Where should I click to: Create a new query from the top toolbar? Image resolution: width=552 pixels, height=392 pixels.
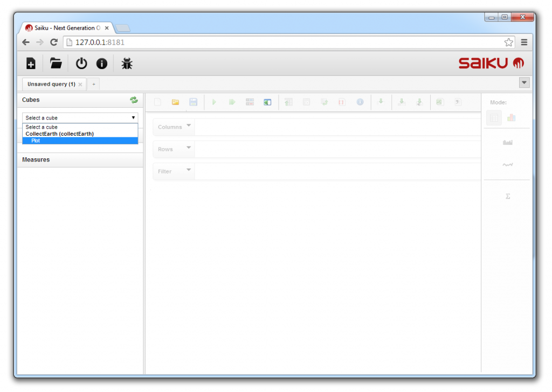tap(31, 64)
